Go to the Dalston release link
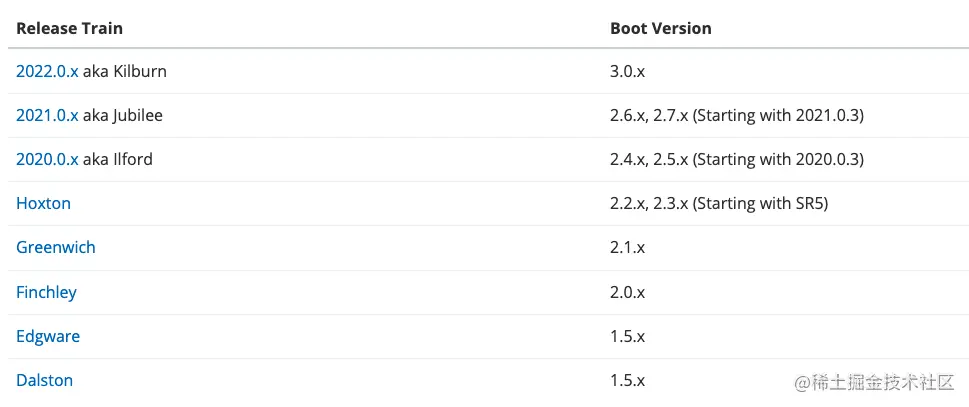The height and width of the screenshot is (407, 969). click(x=44, y=380)
